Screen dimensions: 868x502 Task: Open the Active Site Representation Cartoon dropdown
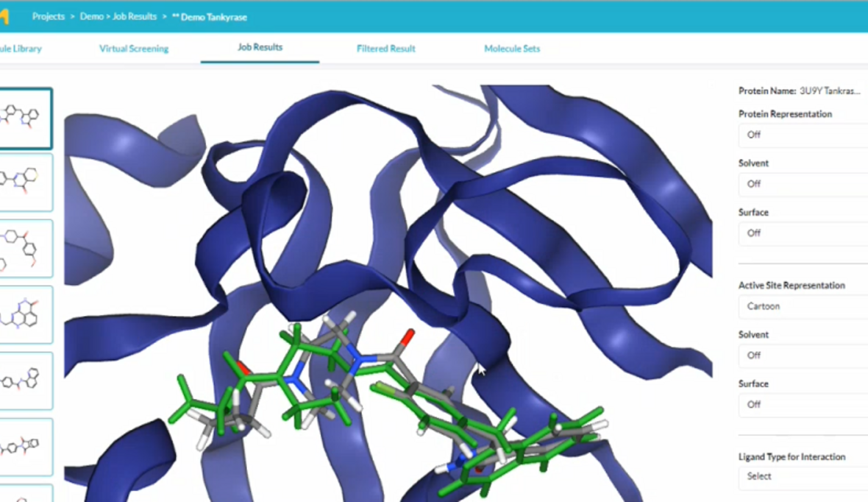point(803,306)
